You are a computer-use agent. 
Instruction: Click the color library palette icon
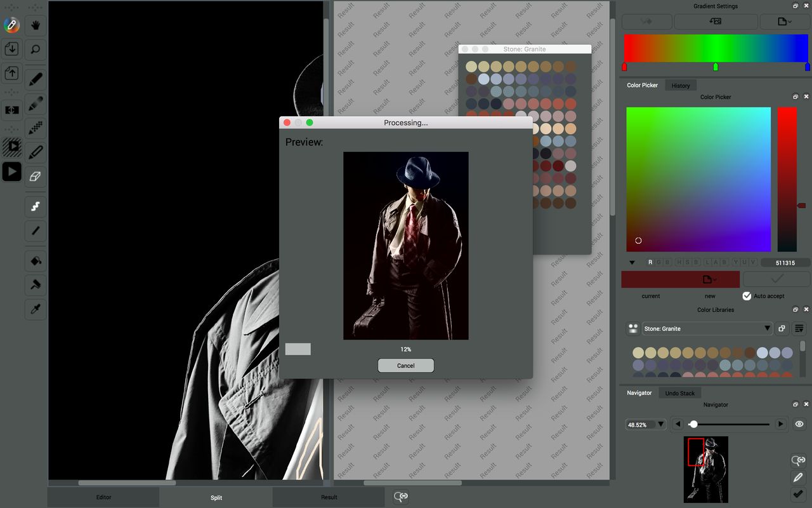tap(632, 328)
